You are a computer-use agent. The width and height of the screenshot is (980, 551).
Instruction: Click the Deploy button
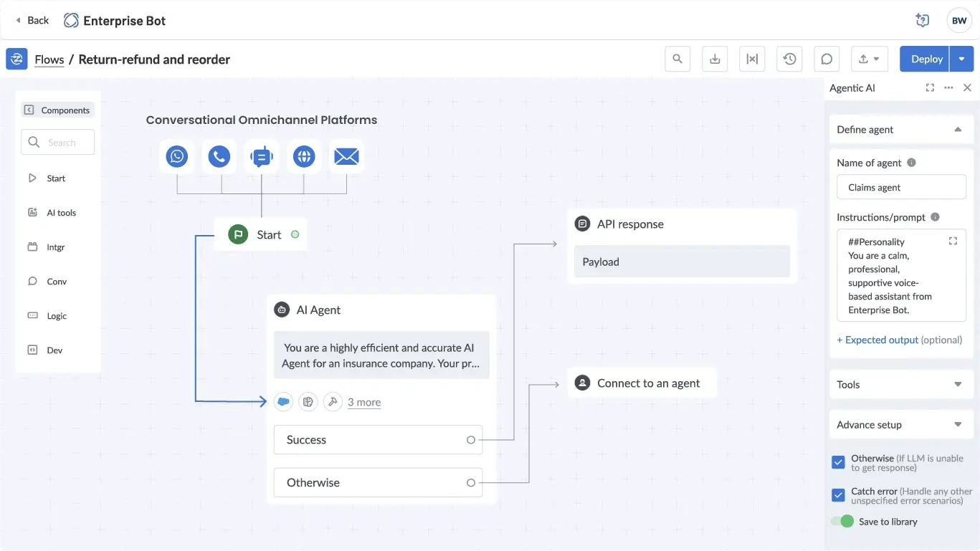click(x=926, y=59)
